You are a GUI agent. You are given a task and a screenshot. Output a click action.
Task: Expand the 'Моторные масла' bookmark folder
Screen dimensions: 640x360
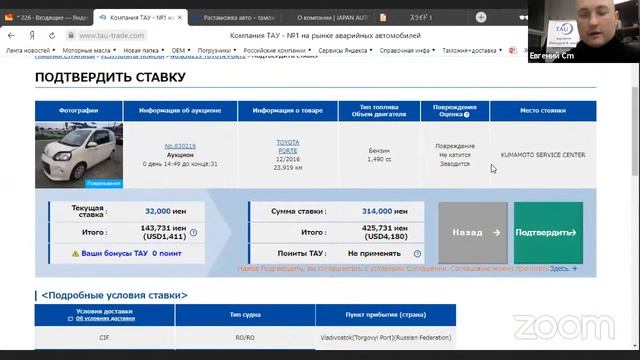(89, 50)
